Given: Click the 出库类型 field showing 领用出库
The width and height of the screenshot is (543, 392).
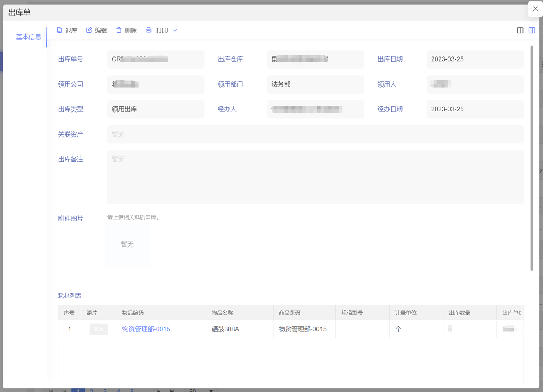Looking at the screenshot, I should point(155,109).
